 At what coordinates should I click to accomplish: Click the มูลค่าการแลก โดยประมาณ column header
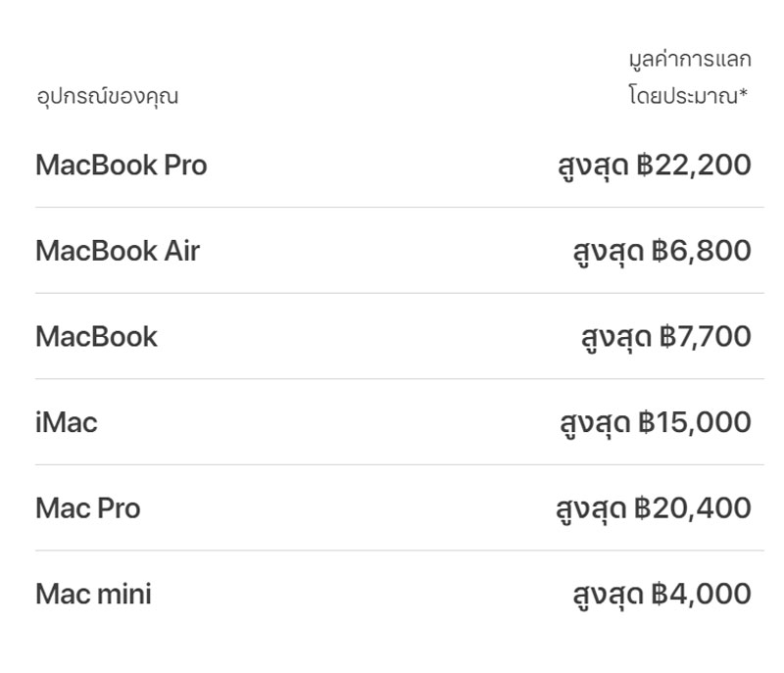[x=690, y=78]
